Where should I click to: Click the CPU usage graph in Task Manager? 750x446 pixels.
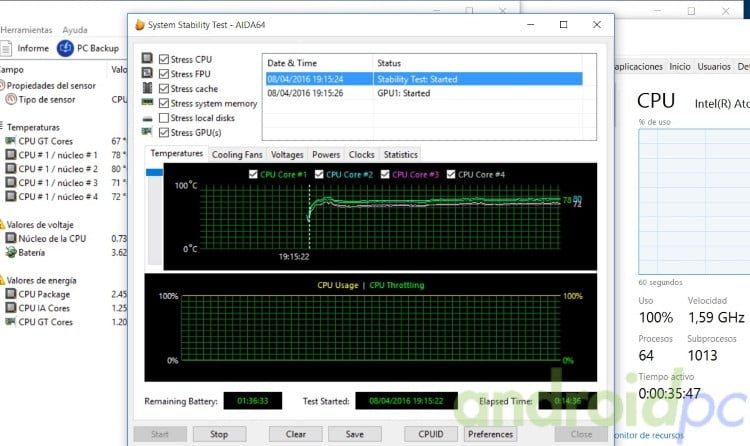click(x=694, y=201)
